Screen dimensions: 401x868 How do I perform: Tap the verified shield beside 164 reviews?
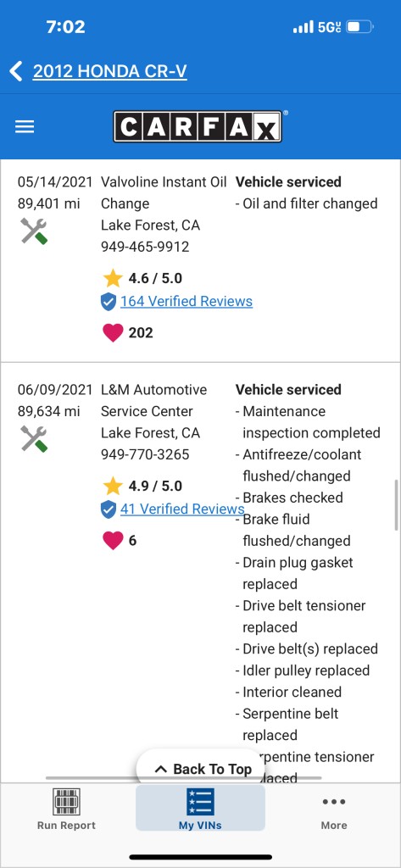[x=109, y=302]
